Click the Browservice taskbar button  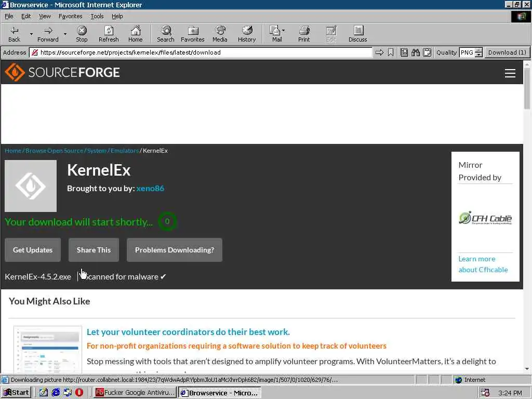coord(220,393)
